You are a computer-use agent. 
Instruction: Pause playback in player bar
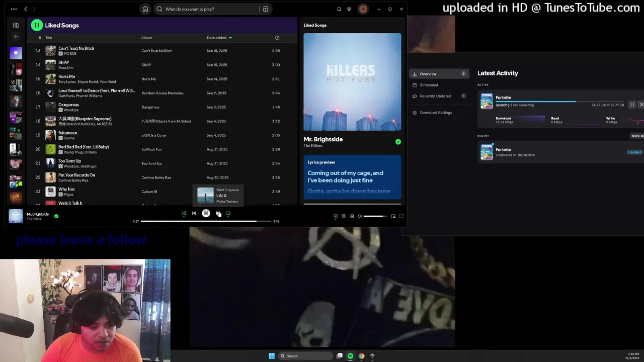[x=206, y=214]
